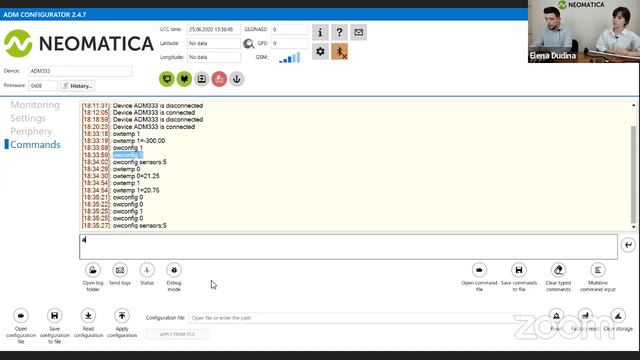Enable Debug mode
This screenshot has height=360, width=640.
[174, 270]
